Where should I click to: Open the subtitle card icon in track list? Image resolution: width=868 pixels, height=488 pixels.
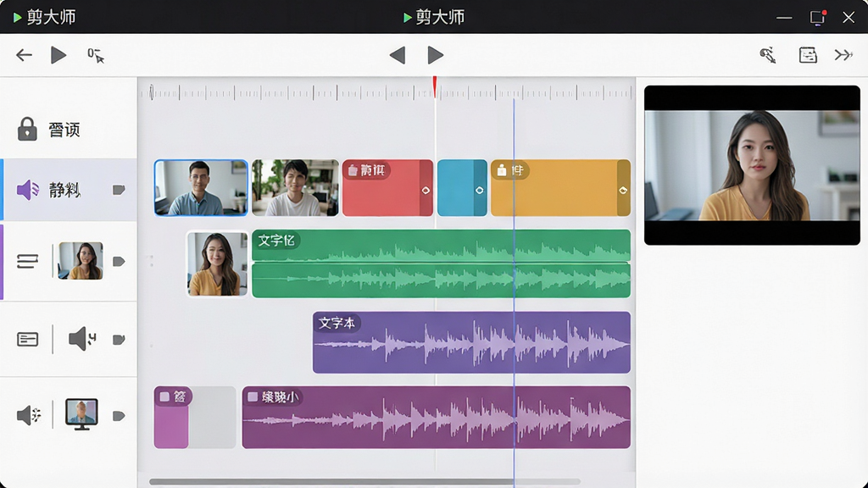(x=27, y=339)
